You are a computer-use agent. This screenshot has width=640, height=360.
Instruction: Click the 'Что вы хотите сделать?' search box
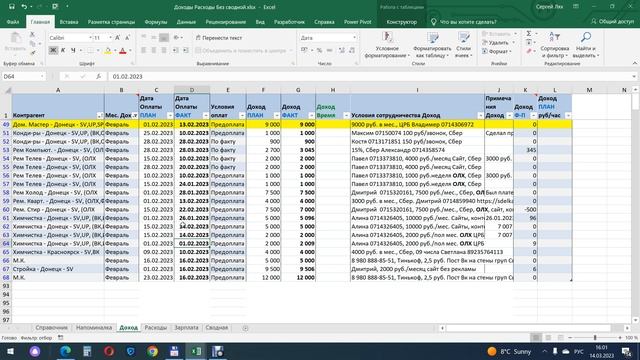point(464,22)
